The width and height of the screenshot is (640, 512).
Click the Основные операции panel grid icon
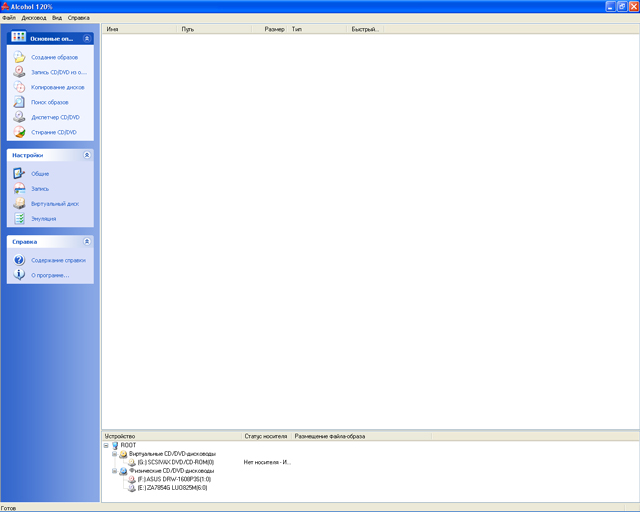18,37
